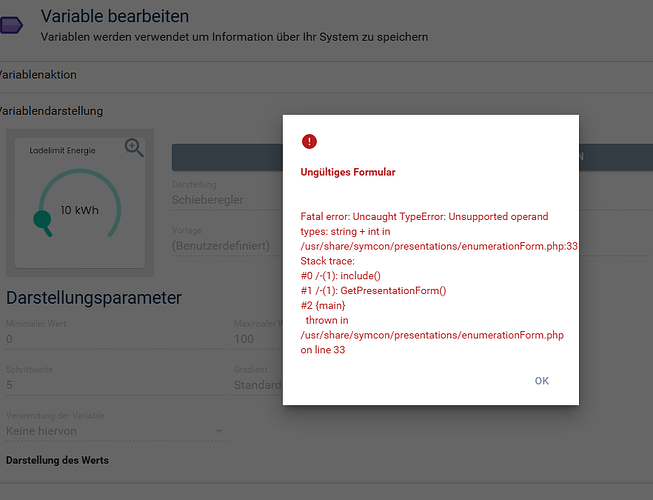Click the Variable bearbeiten page title
653x500 pixels.
click(x=115, y=16)
